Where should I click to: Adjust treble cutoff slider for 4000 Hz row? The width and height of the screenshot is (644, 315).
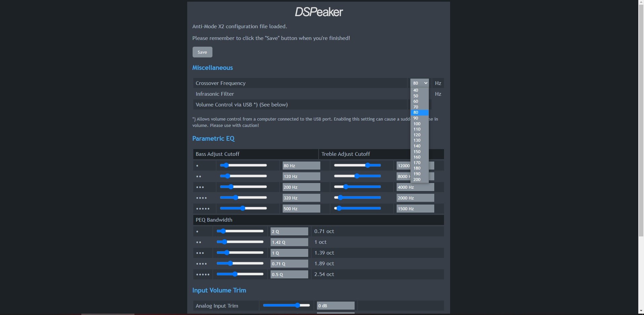tap(357, 187)
